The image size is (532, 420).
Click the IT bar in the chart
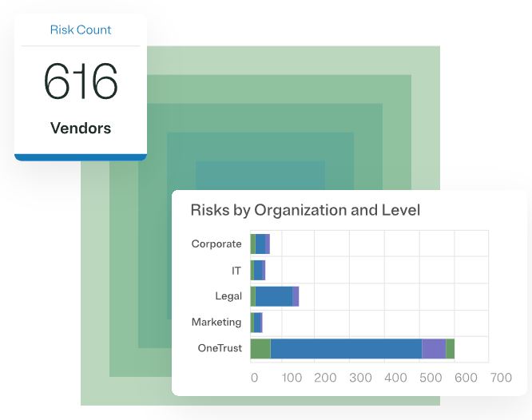(258, 271)
